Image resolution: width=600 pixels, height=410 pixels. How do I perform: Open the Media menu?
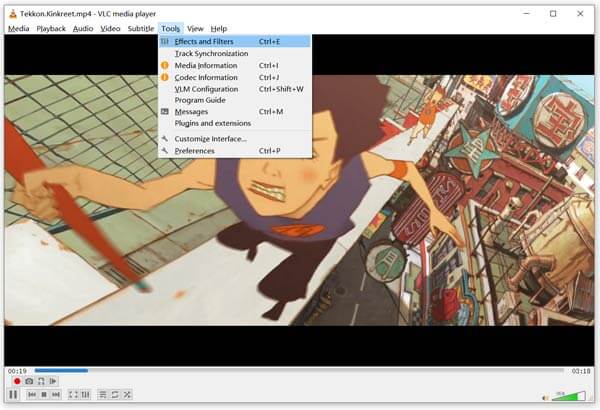18,29
